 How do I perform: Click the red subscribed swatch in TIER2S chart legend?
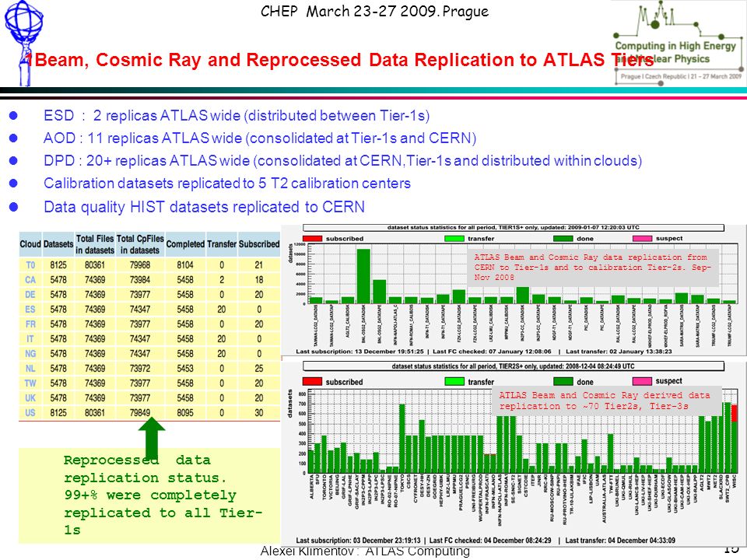[312, 381]
